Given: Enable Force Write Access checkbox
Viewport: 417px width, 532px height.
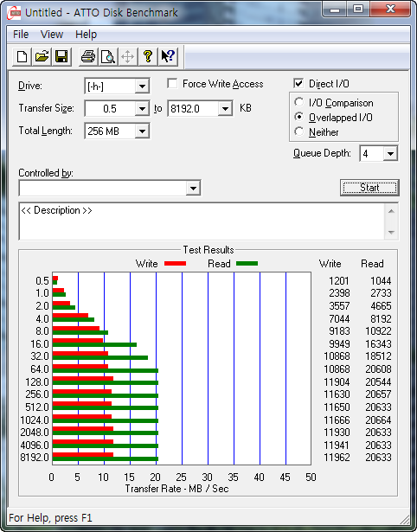Looking at the screenshot, I should point(172,83).
